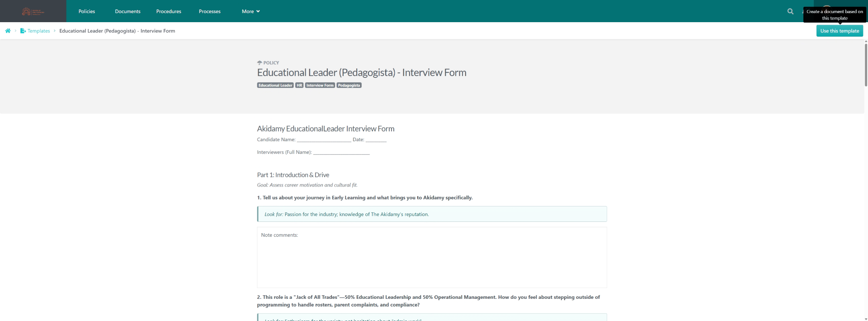Select the HR tag
The image size is (868, 321).
299,85
